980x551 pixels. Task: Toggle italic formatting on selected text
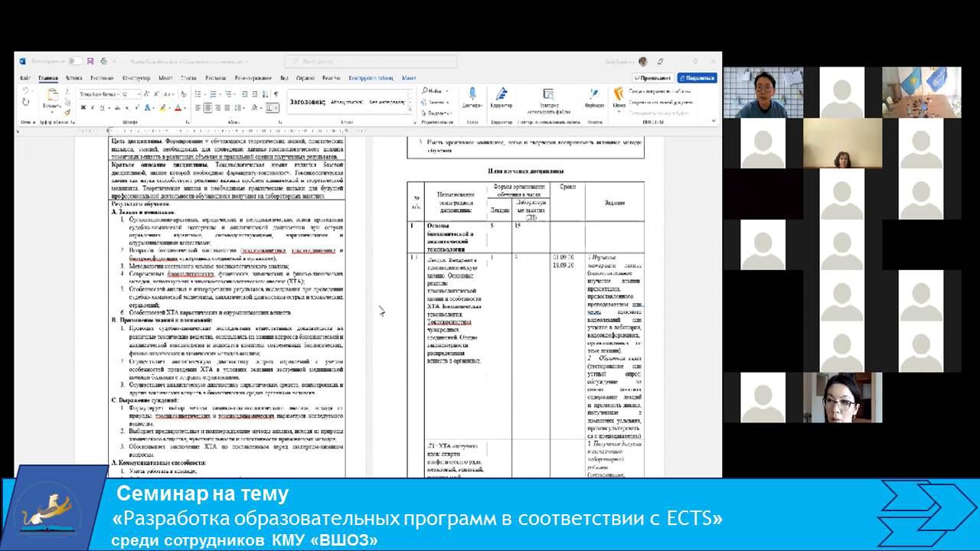(93, 107)
